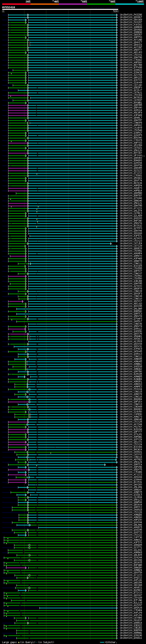The image size is (146, 644).
Task: Select the UniRef100_Q6K120 row label
Action: [131, 151]
